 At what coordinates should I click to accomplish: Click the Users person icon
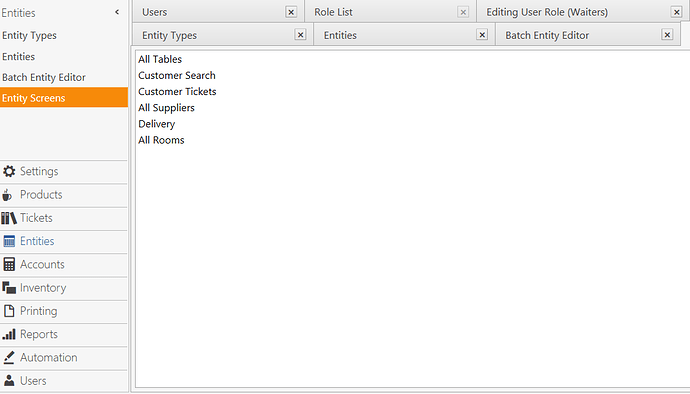pos(9,380)
